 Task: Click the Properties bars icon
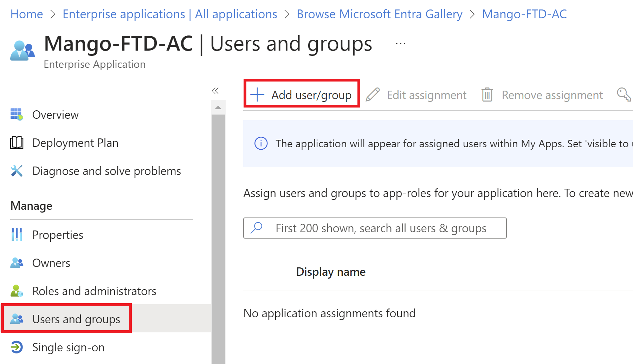pyautogui.click(x=17, y=235)
